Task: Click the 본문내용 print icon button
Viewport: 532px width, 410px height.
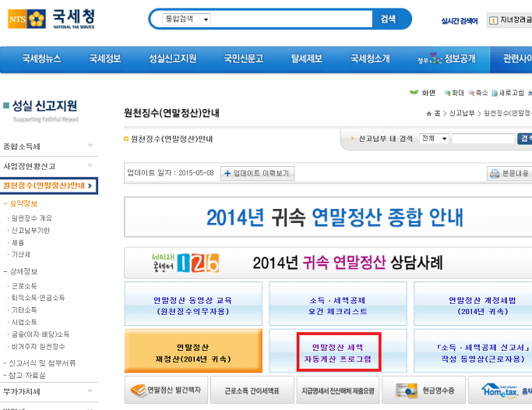Action: pyautogui.click(x=509, y=174)
